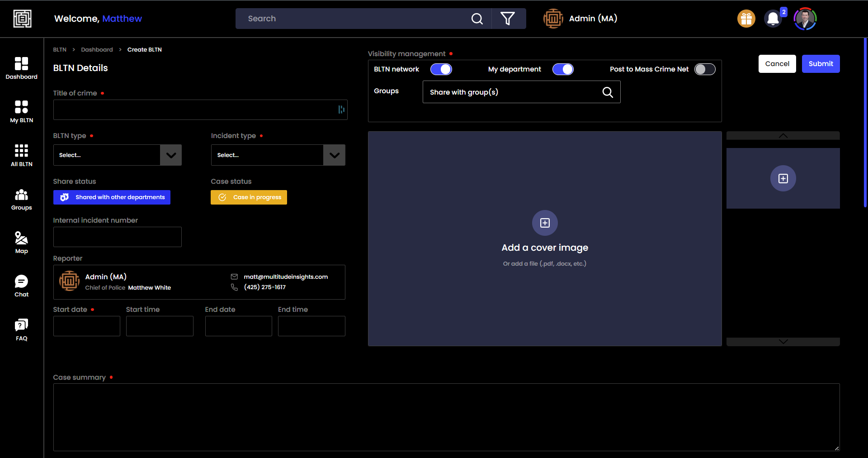Click the Add a cover image plus icon
The height and width of the screenshot is (458, 868).
coord(544,223)
